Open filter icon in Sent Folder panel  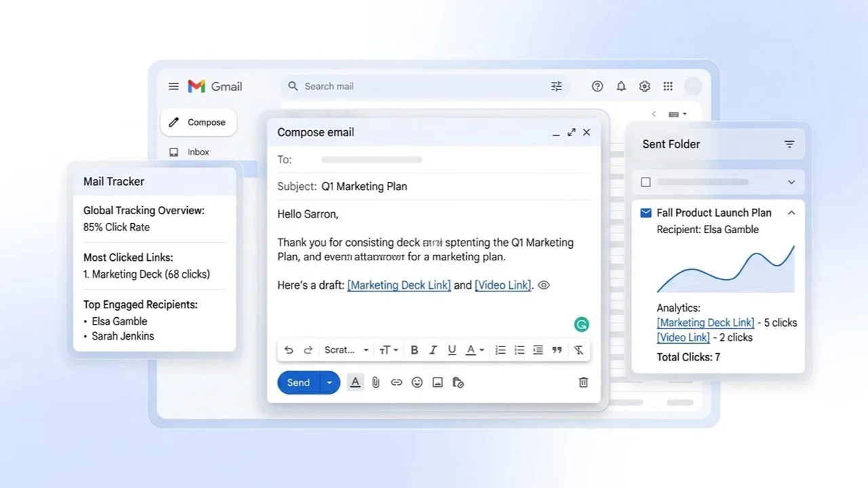tap(789, 144)
